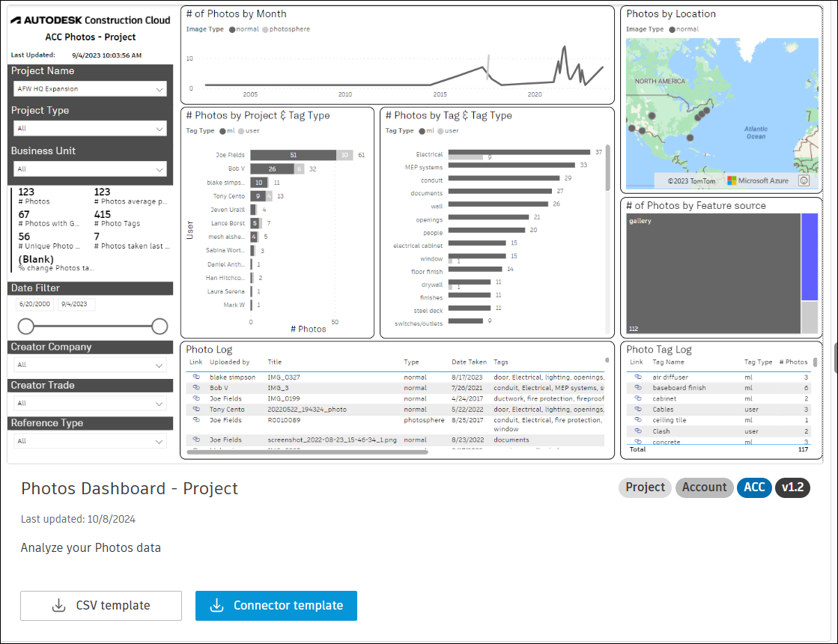
Task: Sort Photo Tag Log by # Photos
Action: 793,362
